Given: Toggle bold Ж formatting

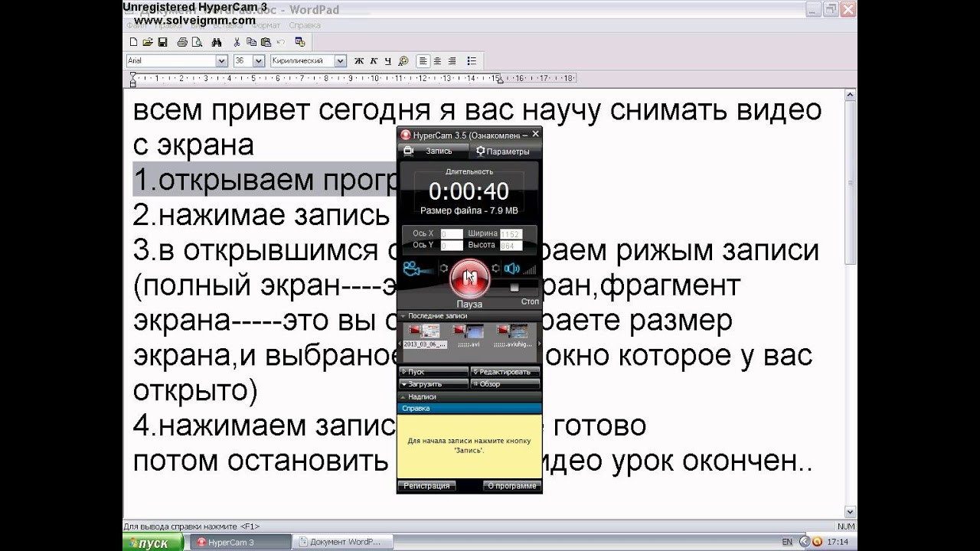Looking at the screenshot, I should click(x=359, y=60).
